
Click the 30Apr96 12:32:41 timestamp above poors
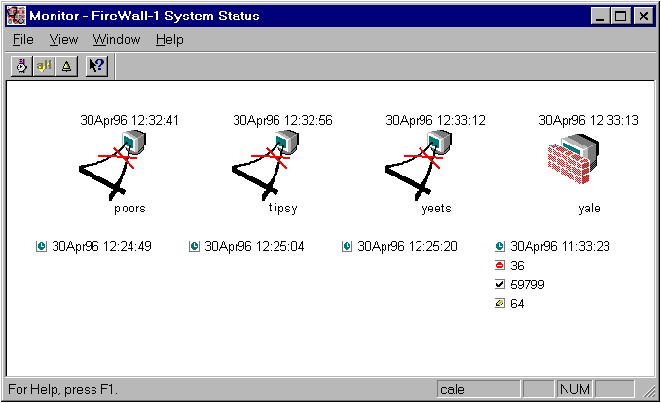tap(130, 121)
